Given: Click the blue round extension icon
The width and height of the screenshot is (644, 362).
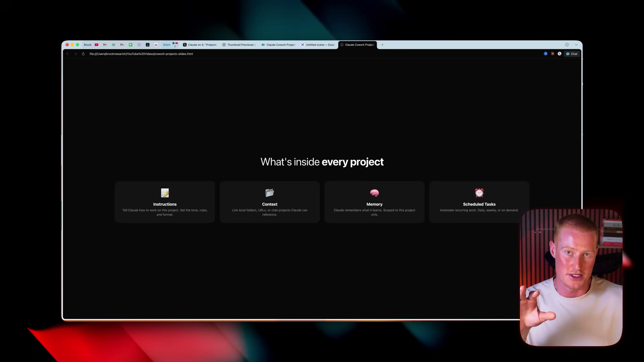Looking at the screenshot, I should (x=546, y=54).
